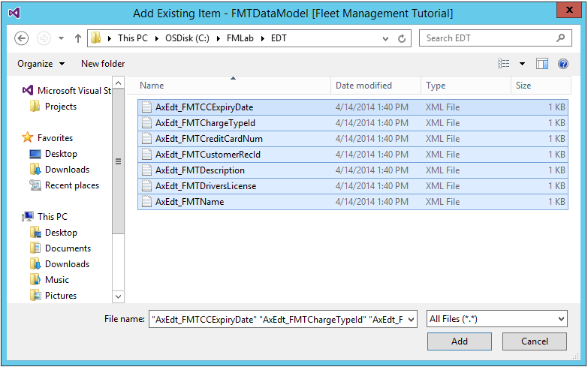Click the search magnifier icon

point(561,38)
